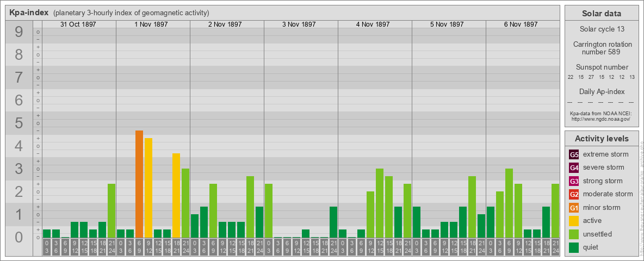644x261 pixels.
Task: Click the sunspot value 22
Action: click(x=571, y=77)
